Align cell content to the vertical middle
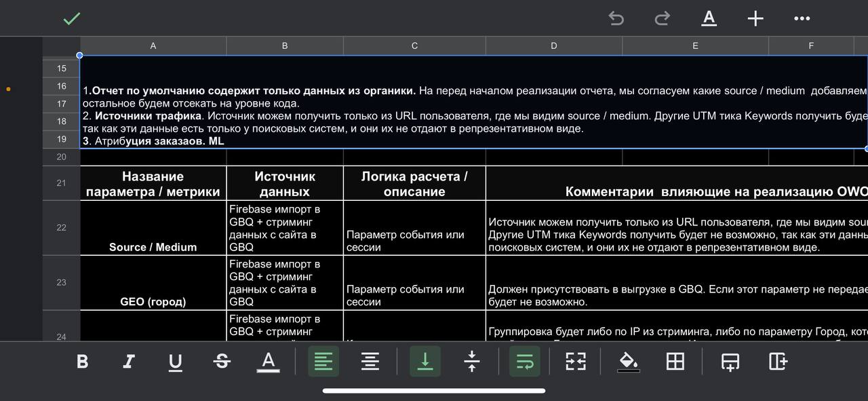868x401 pixels. coord(472,362)
